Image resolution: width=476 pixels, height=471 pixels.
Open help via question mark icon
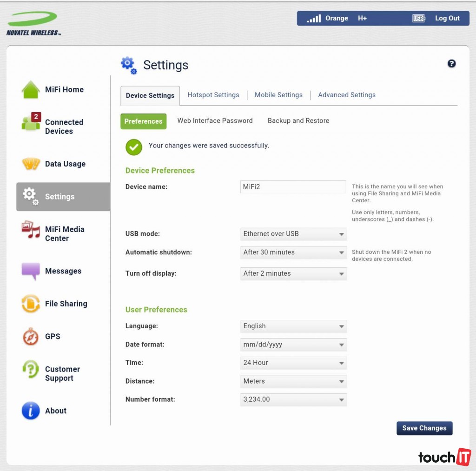[x=451, y=64]
